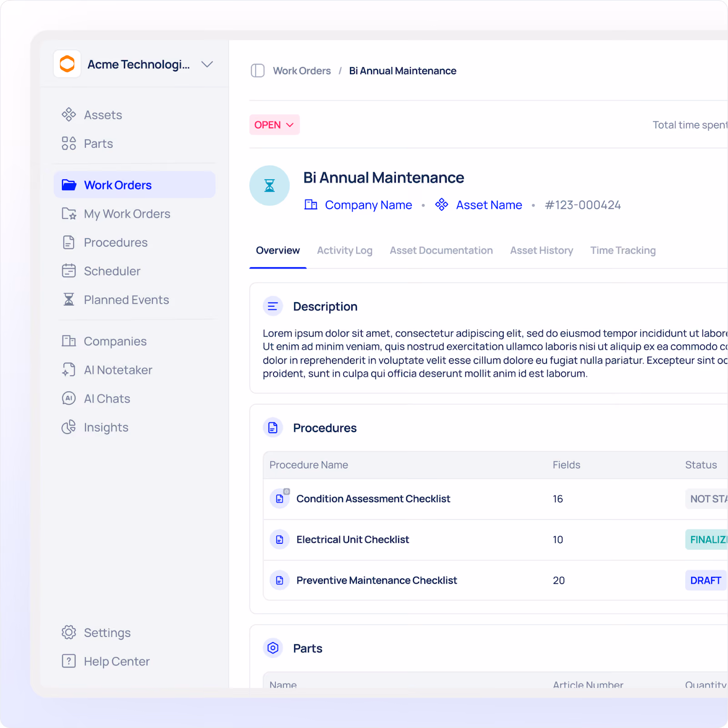This screenshot has width=728, height=728.
Task: Click the diamond icon before Asset Name
Action: pos(441,205)
